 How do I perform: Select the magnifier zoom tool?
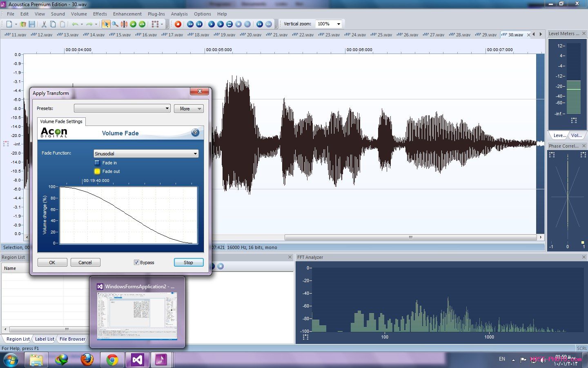pos(115,24)
